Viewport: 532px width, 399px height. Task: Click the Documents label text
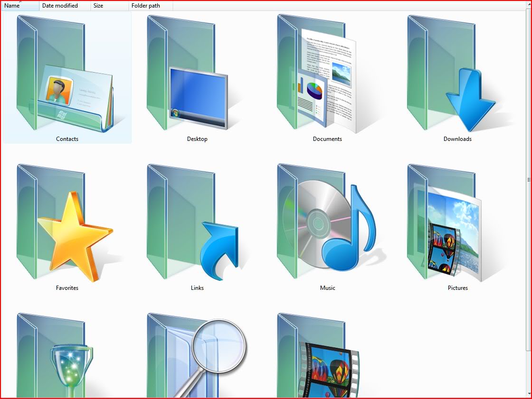(327, 139)
